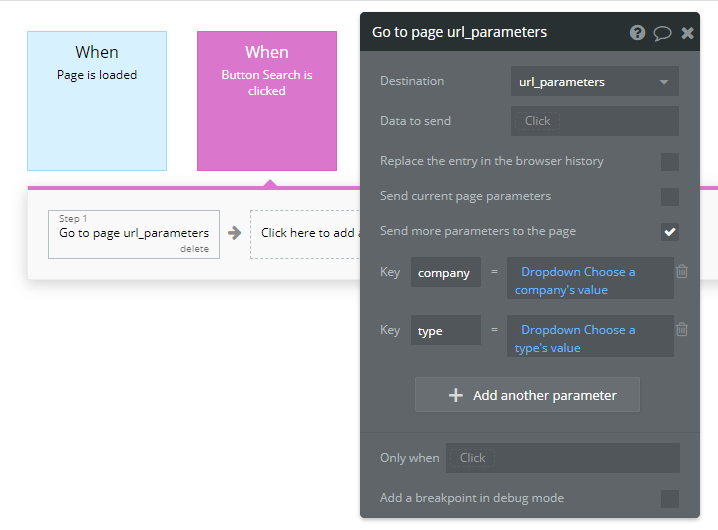Open help for Go to page action
718x530 pixels.
tap(637, 33)
